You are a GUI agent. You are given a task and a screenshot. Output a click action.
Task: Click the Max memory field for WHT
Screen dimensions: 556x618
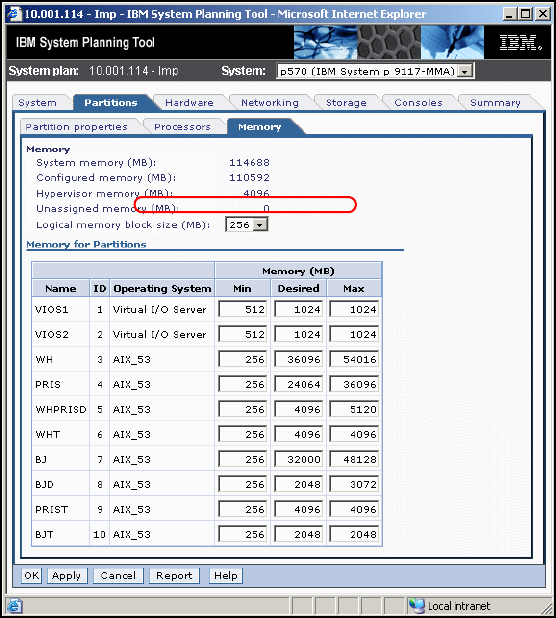[x=354, y=434]
